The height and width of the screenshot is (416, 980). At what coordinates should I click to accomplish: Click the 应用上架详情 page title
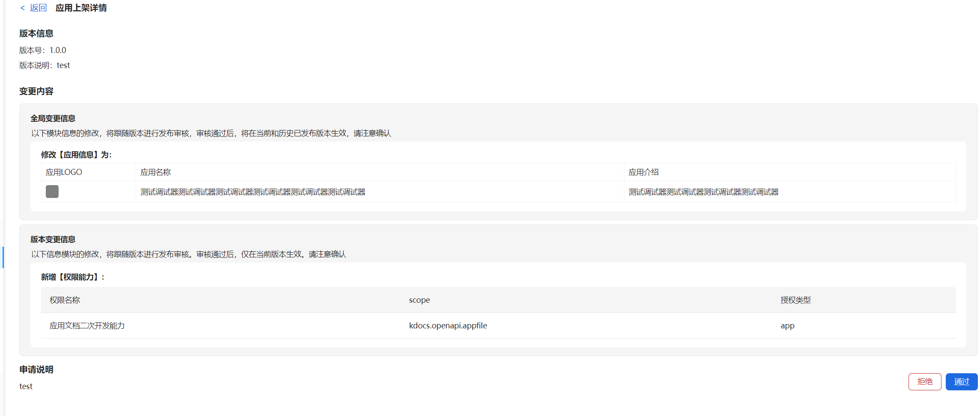(81, 8)
